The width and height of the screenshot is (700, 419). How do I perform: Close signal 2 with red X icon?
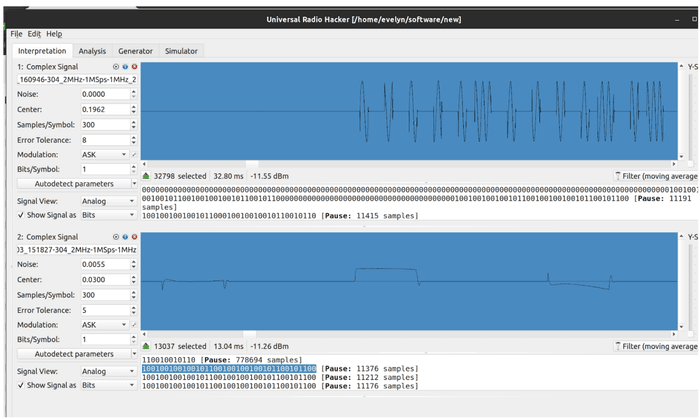point(134,238)
